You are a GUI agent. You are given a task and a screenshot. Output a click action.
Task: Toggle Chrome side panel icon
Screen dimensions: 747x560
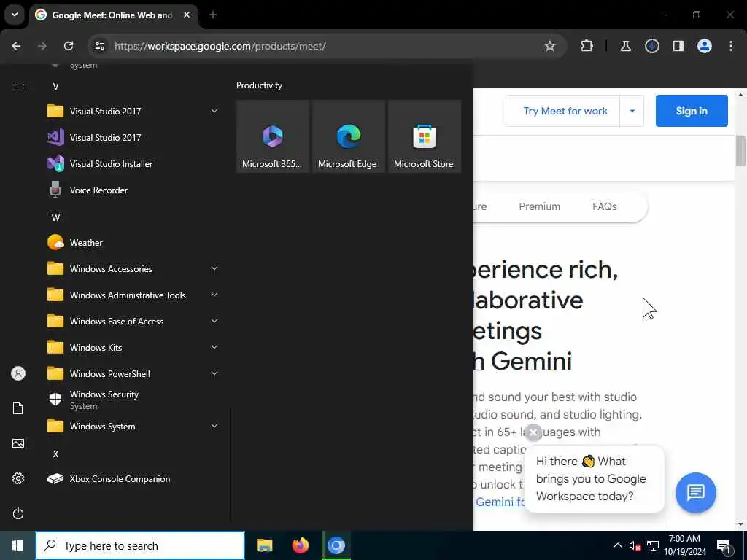[x=678, y=46]
